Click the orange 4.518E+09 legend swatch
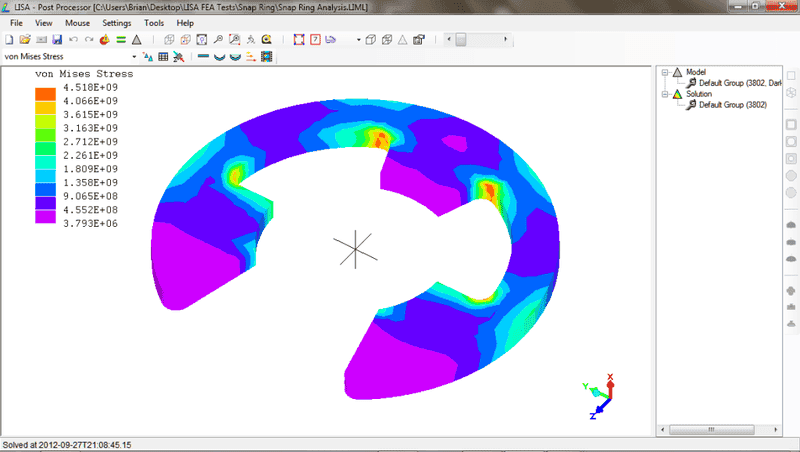Viewport: 800px width, 452px height. [45, 94]
